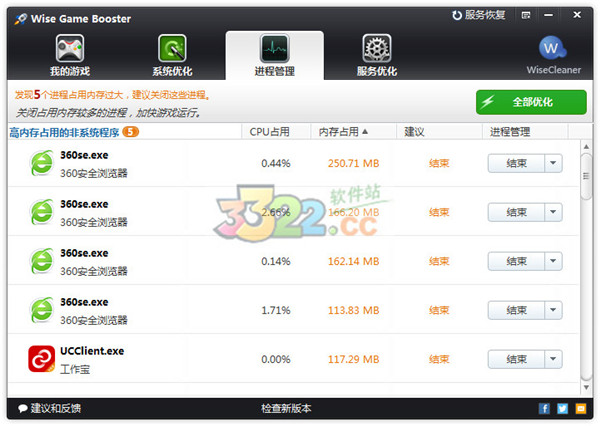This screenshot has height=426, width=600.
Task: Click the green 全部优化 button
Action: click(x=530, y=102)
